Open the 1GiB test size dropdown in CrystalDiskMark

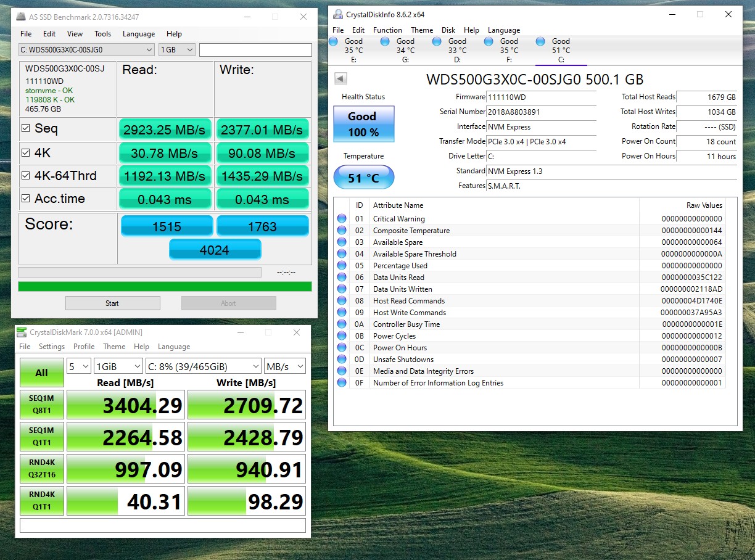click(118, 366)
